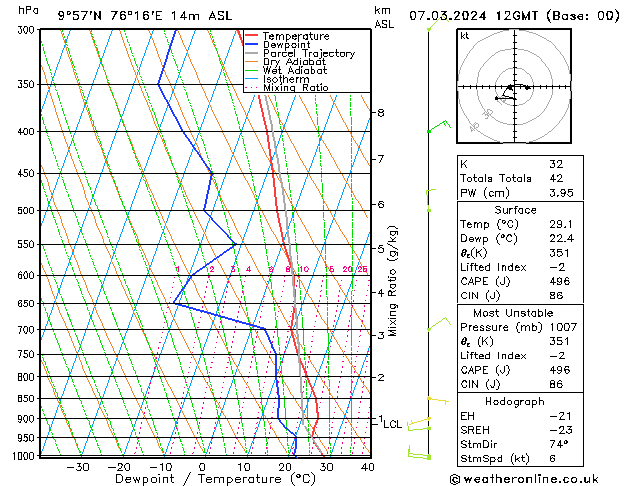Click the Totals Totals value 42
Screen dimensions: 629x486
pos(556,178)
